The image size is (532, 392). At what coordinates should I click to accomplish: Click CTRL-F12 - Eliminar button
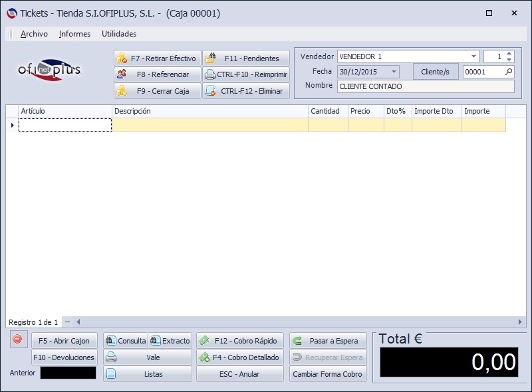(246, 91)
